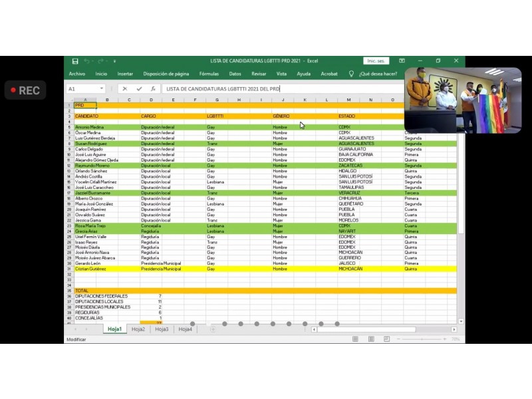Click the Inic. ses. sign-in button

pyautogui.click(x=376, y=61)
